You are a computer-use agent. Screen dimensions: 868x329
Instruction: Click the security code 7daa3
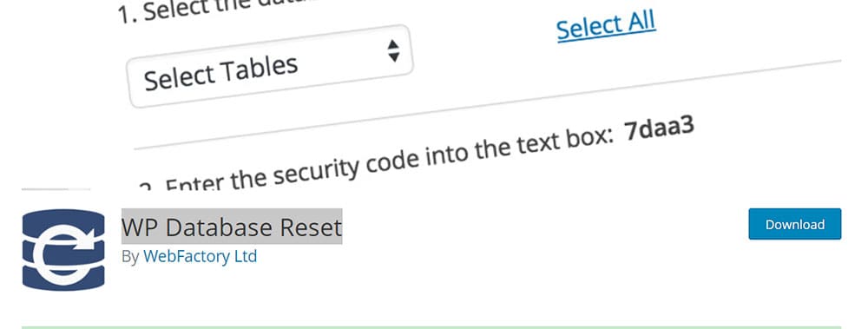(659, 128)
